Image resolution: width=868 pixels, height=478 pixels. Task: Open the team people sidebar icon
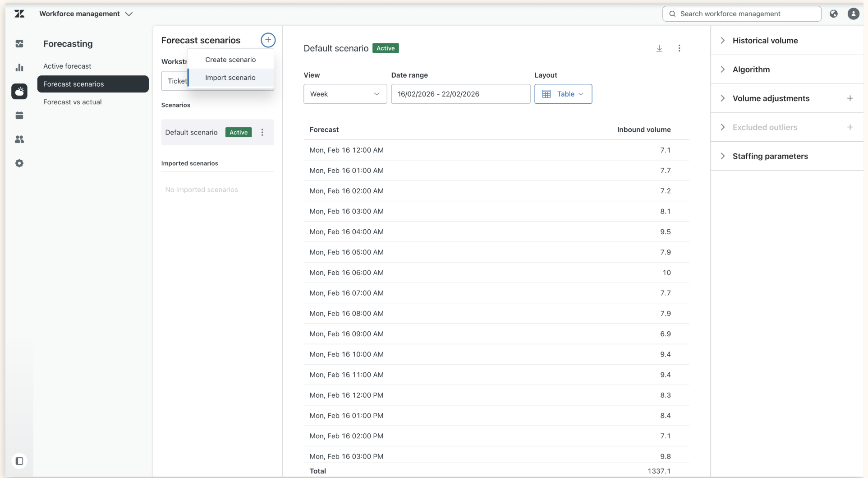(19, 139)
